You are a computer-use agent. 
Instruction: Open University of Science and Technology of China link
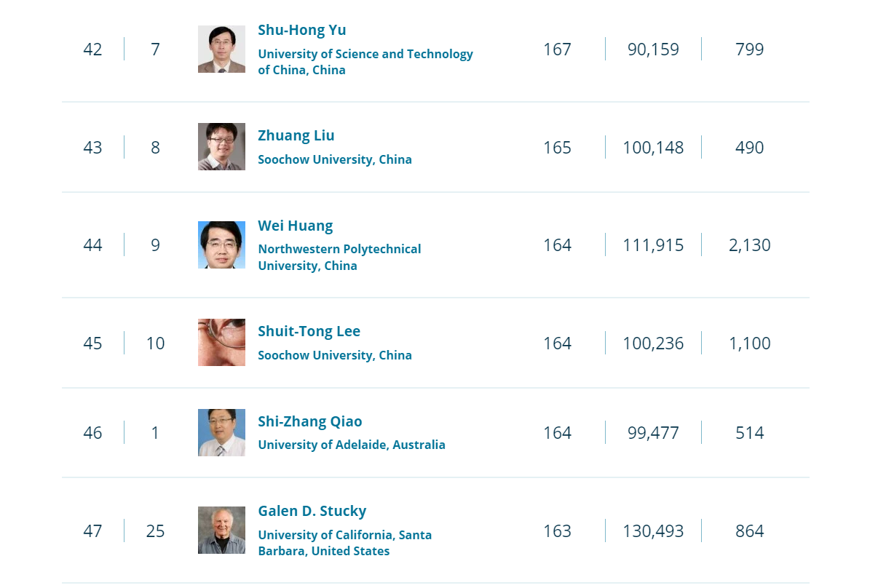click(x=365, y=62)
